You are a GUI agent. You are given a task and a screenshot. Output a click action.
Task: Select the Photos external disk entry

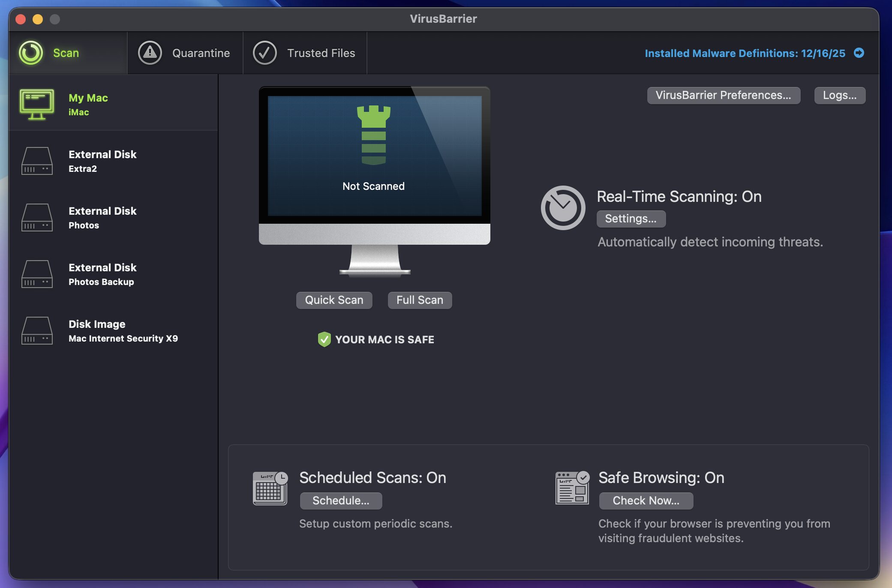point(102,218)
